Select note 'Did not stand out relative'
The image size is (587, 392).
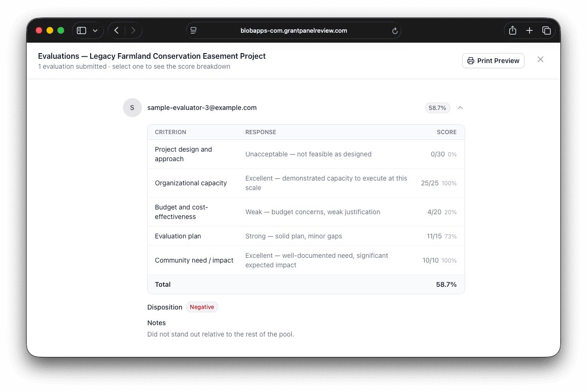pyautogui.click(x=221, y=334)
